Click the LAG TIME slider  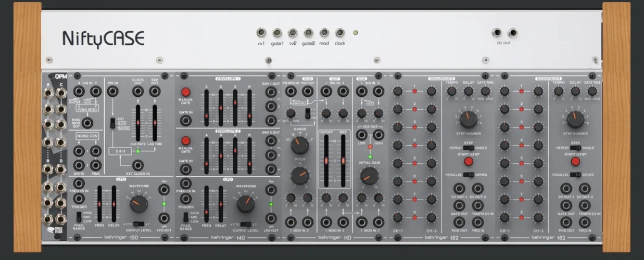click(x=155, y=123)
